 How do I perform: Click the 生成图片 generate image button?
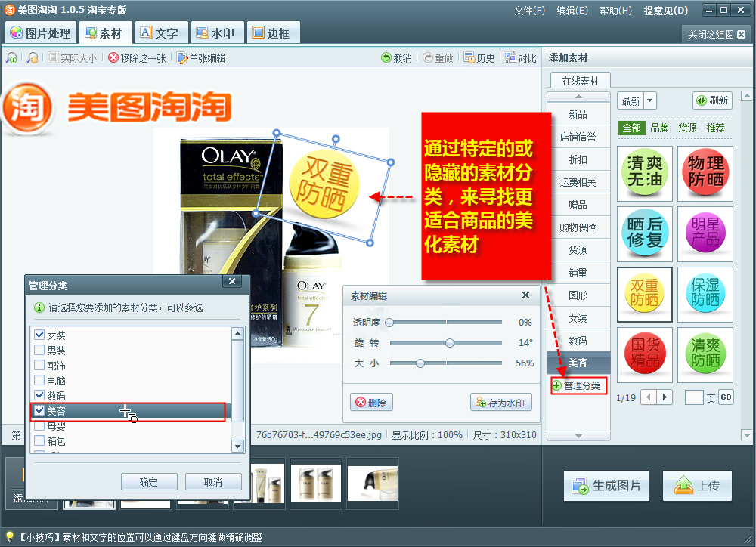click(x=606, y=486)
